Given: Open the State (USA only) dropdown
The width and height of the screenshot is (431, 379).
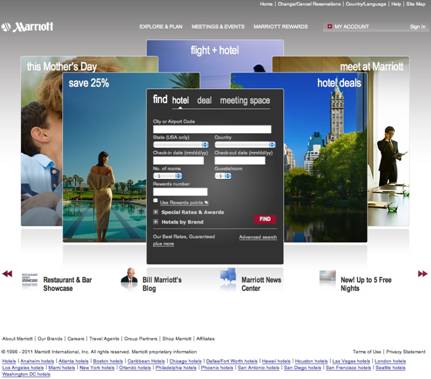Looking at the screenshot, I should coord(181,145).
